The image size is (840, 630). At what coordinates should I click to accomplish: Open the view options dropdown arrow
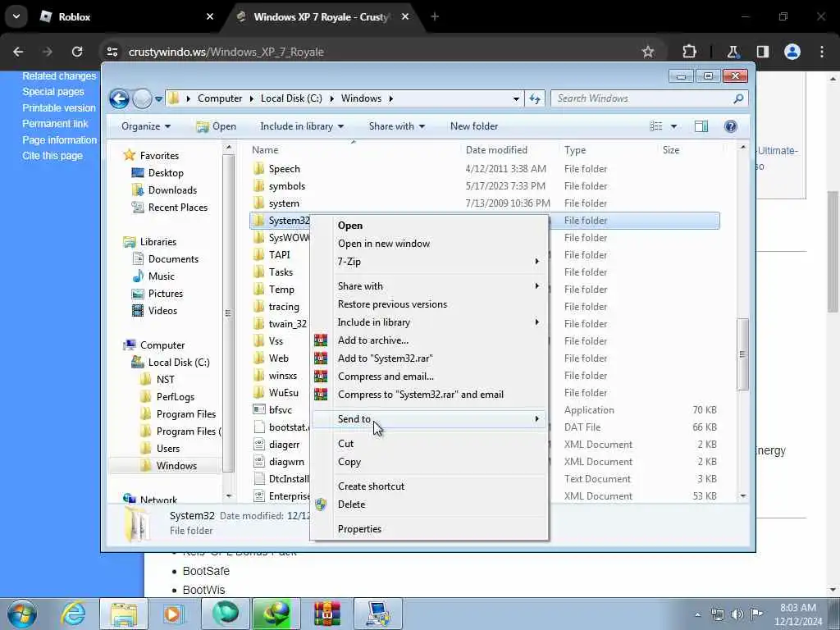(673, 126)
